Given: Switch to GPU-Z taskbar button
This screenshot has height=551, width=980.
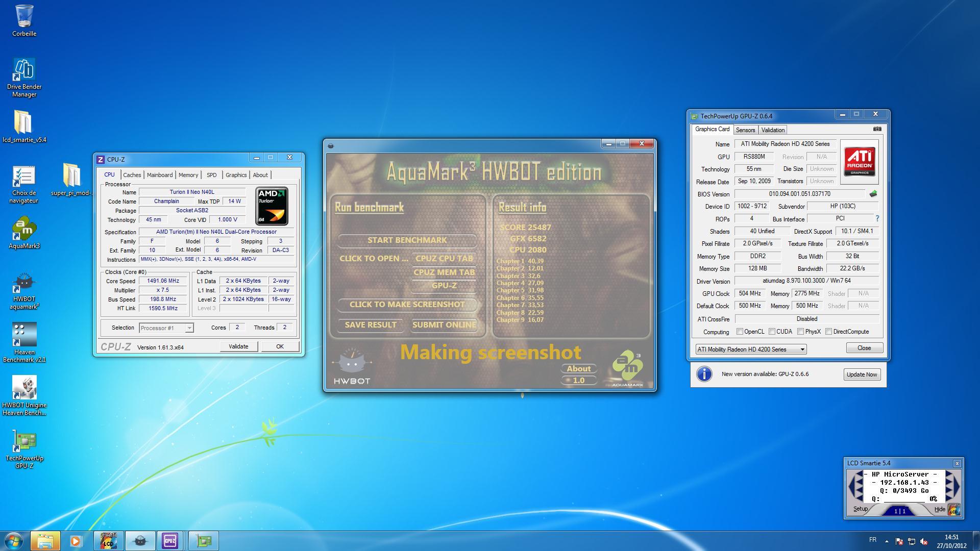Looking at the screenshot, I should point(204,541).
